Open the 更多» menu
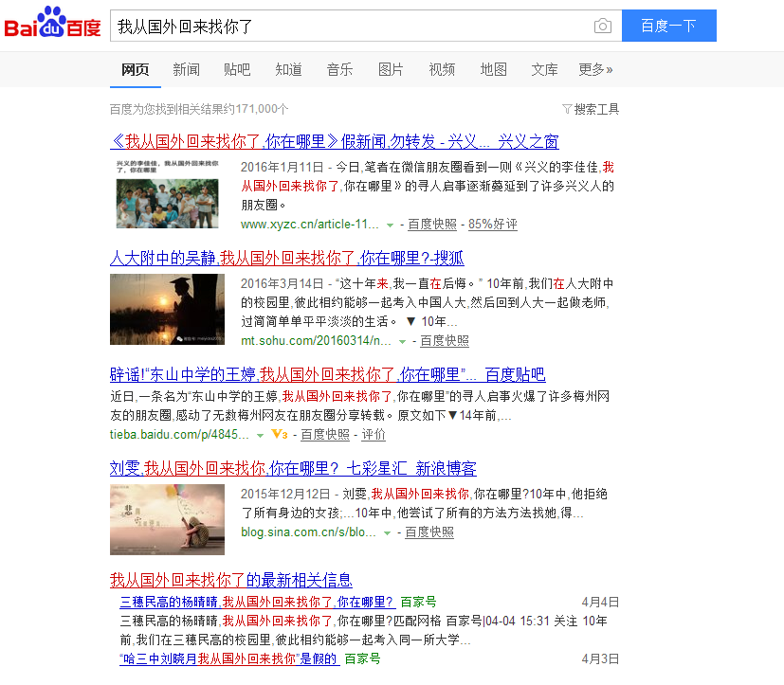 [595, 69]
